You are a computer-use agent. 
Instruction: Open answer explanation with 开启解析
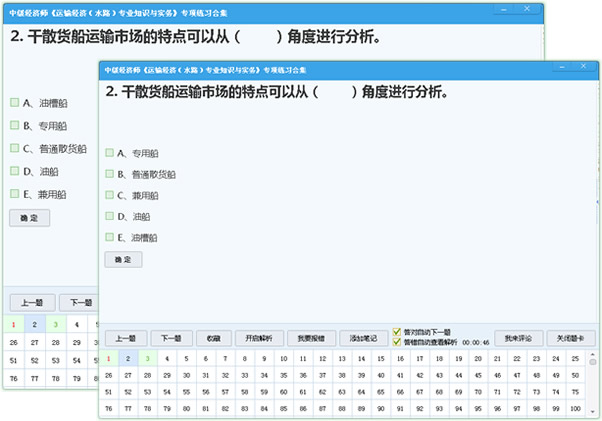tap(259, 338)
